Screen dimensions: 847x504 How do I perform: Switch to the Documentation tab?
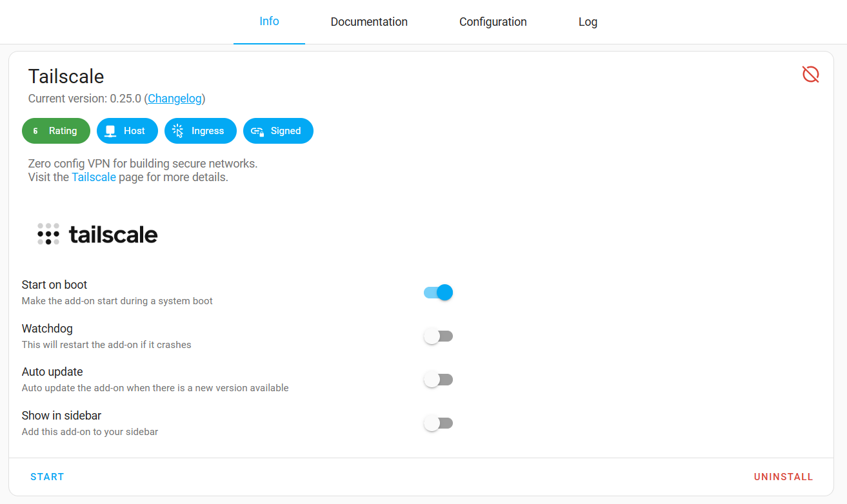tap(369, 22)
